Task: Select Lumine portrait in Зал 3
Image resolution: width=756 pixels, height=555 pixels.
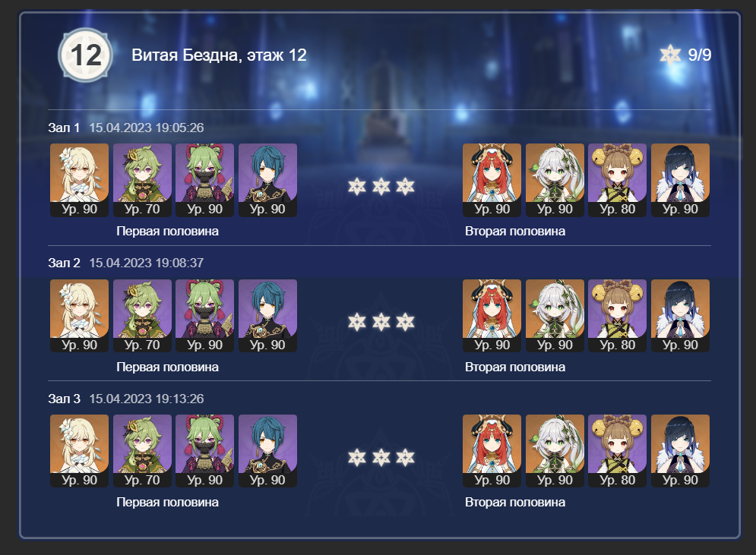Action: pos(80,451)
